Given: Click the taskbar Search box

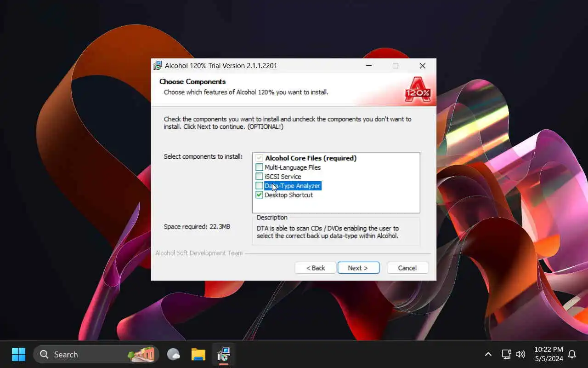Looking at the screenshot, I should coord(96,354).
